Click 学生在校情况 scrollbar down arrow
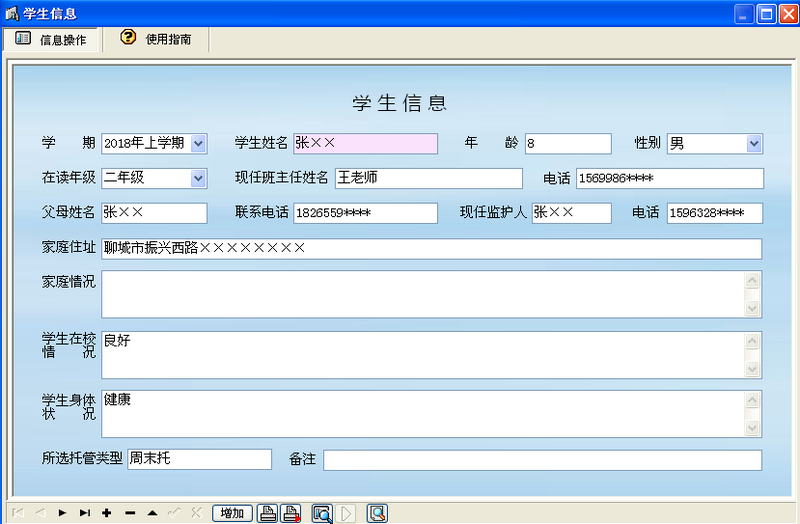Screen dimensions: 800x524 pos(753,369)
